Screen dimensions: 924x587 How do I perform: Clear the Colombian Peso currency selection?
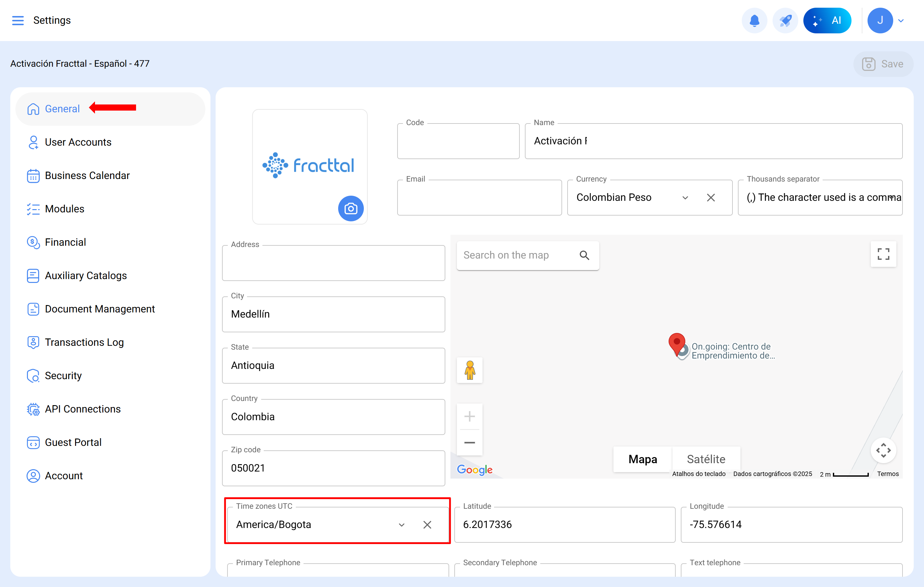tap(711, 198)
